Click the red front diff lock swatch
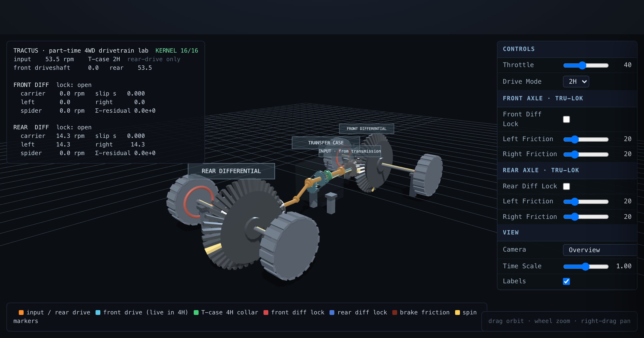This screenshot has width=644, height=338. 266,313
